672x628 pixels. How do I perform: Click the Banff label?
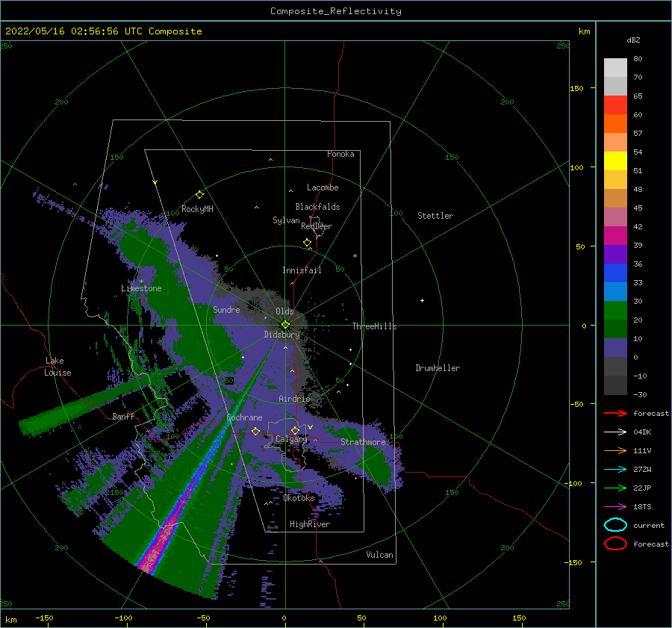coord(123,416)
